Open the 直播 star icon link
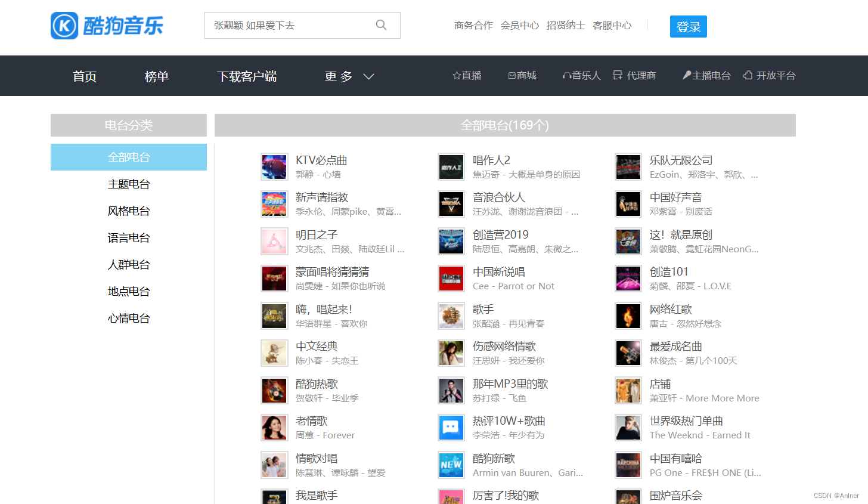 pyautogui.click(x=457, y=76)
